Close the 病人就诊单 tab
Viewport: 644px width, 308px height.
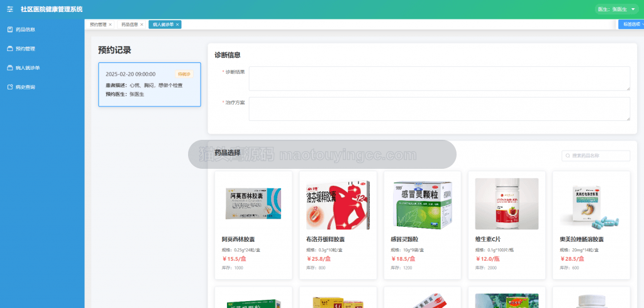(x=177, y=25)
